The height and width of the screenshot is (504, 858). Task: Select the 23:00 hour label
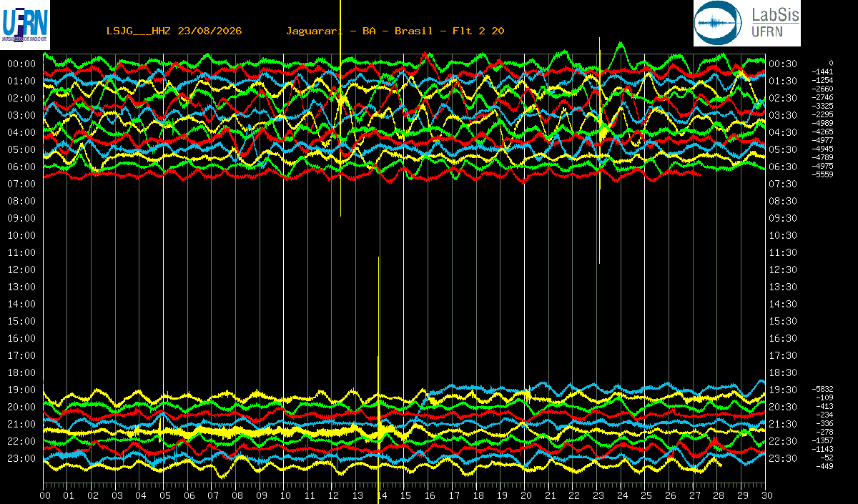[21, 458]
